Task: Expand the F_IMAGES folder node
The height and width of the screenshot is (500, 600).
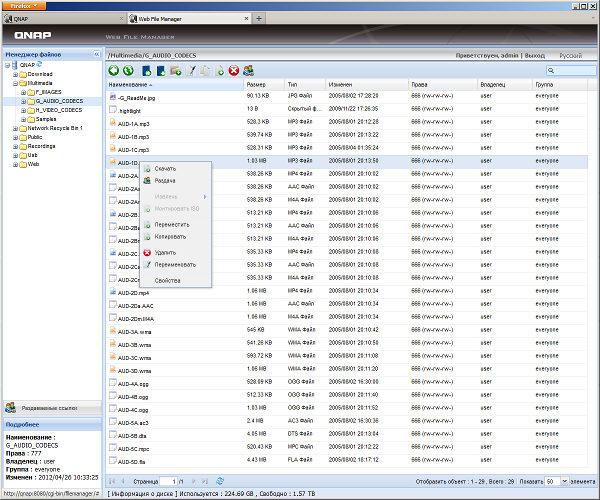Action: (23, 92)
